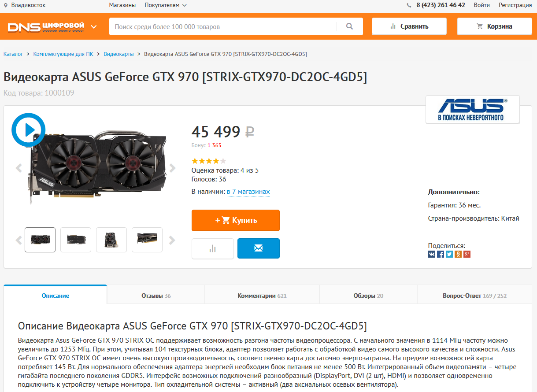Rate the product using the stars
Image resolution: width=537 pixels, height=392 pixels.
point(209,161)
